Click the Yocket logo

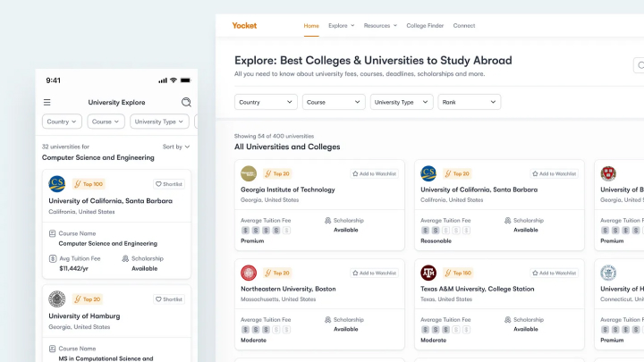click(244, 25)
